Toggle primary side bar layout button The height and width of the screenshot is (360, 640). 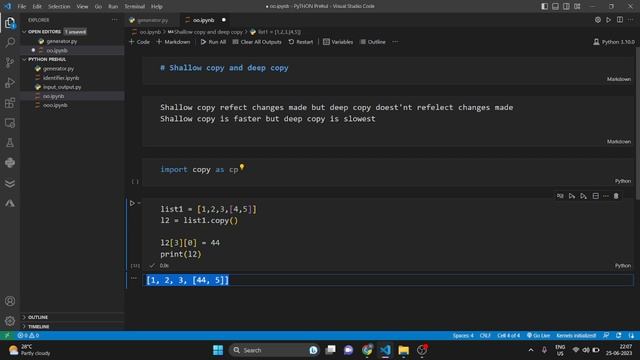pos(544,6)
